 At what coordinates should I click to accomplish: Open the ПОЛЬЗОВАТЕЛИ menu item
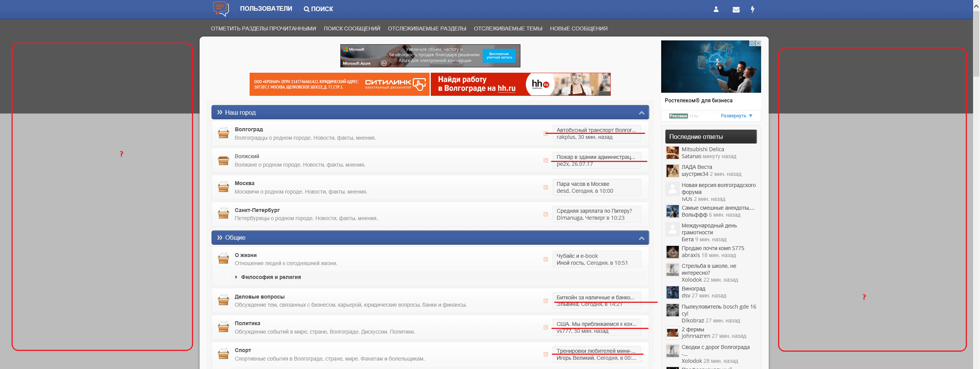266,9
